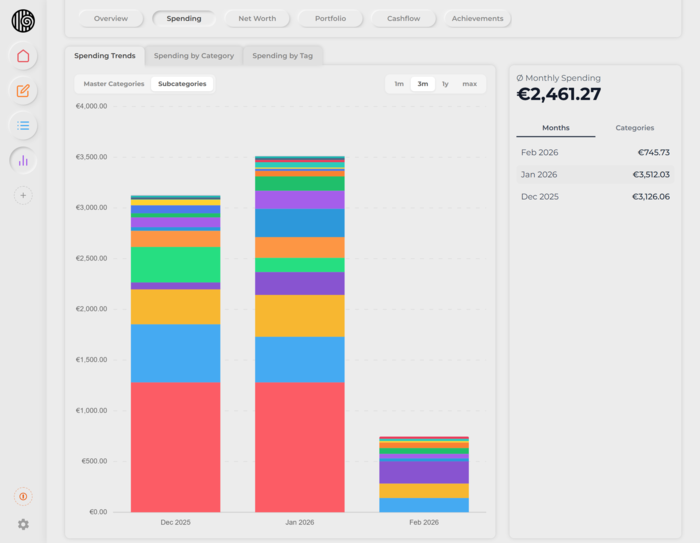Screen dimensions: 700x543
Task: Click the orange alert icon in sidebar
Action: [23, 496]
